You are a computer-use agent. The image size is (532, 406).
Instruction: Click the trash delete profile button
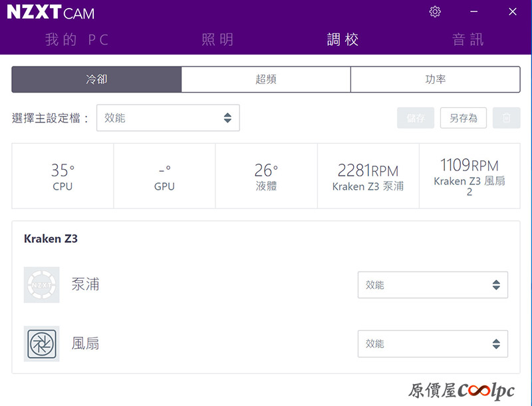click(506, 118)
